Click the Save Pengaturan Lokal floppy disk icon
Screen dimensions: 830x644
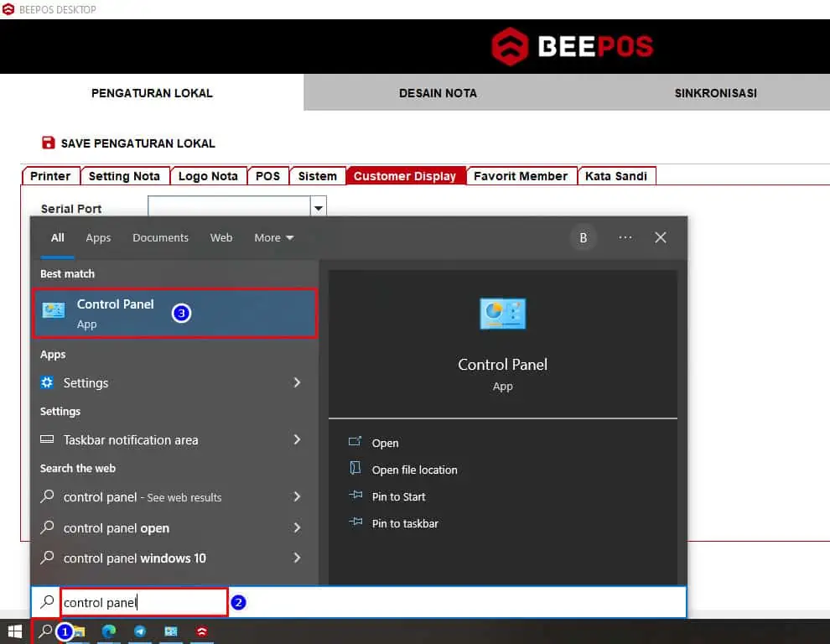tap(48, 143)
